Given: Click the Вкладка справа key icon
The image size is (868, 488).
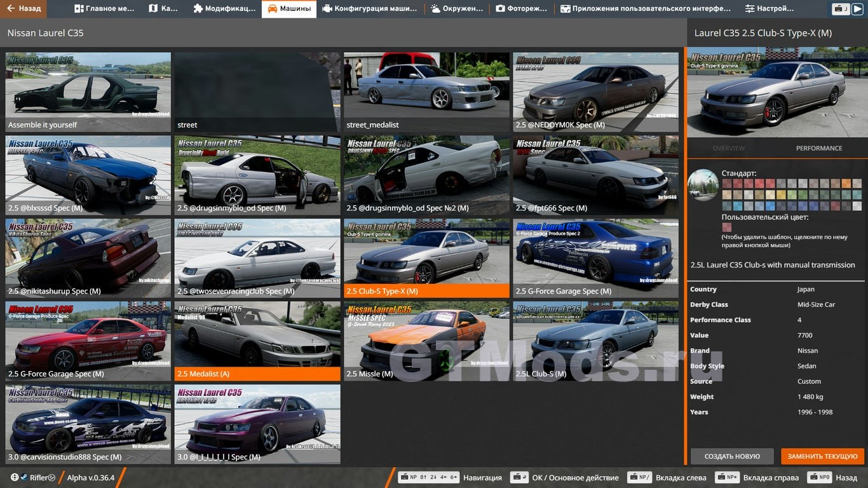Looking at the screenshot, I should (x=727, y=477).
